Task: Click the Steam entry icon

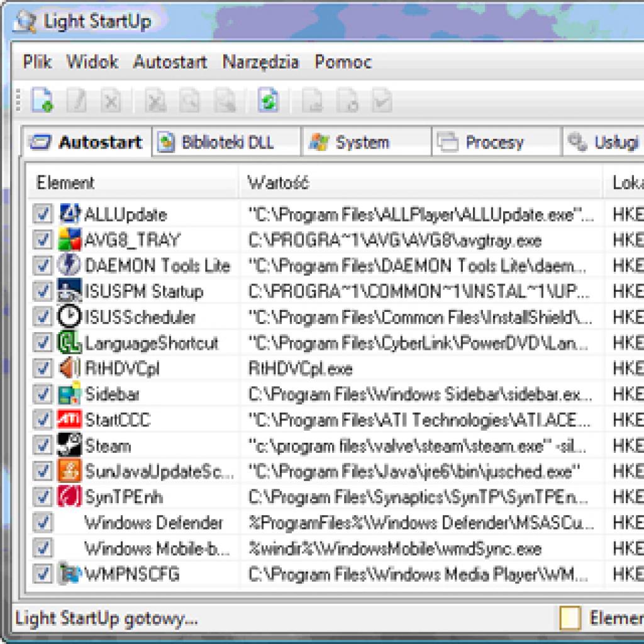Action: [69, 445]
